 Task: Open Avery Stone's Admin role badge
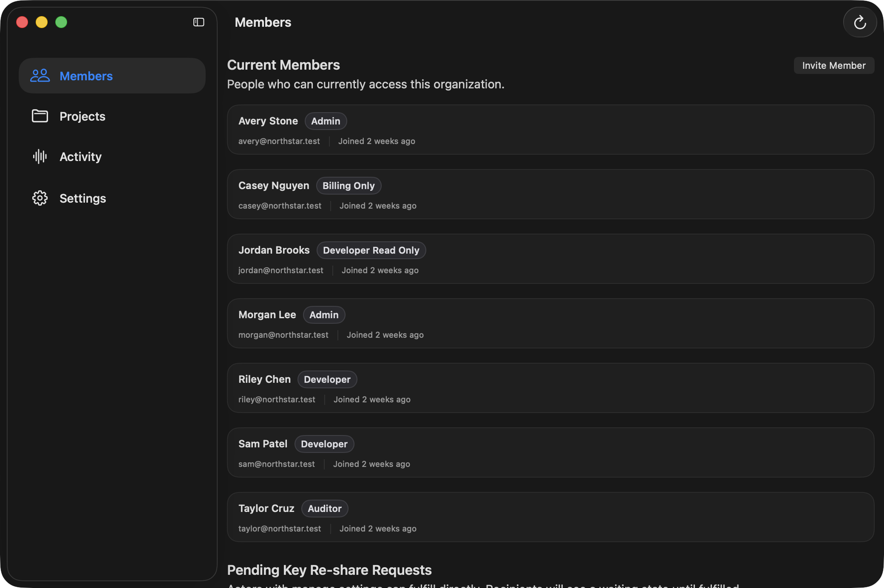(326, 121)
